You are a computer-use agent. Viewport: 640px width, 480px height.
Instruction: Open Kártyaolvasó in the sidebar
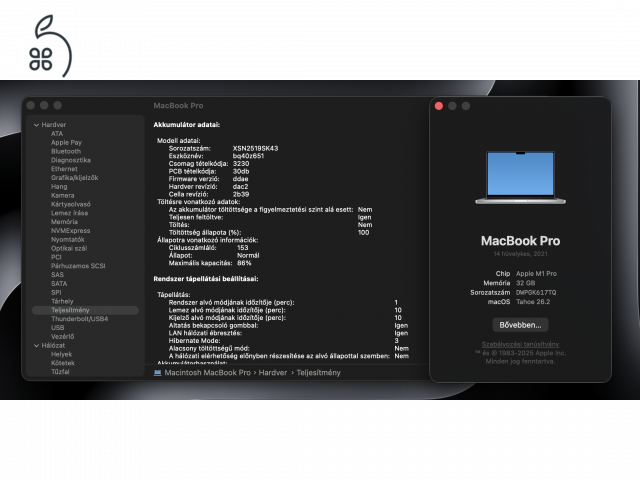click(x=71, y=204)
